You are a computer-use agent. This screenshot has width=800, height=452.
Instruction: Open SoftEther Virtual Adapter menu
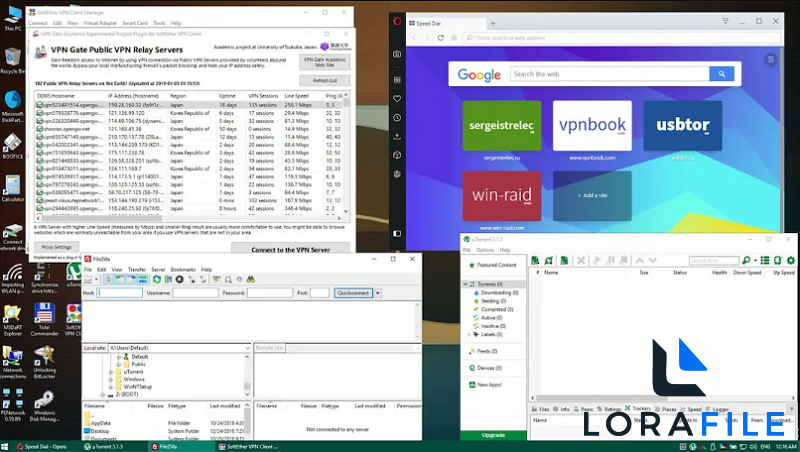100,23
